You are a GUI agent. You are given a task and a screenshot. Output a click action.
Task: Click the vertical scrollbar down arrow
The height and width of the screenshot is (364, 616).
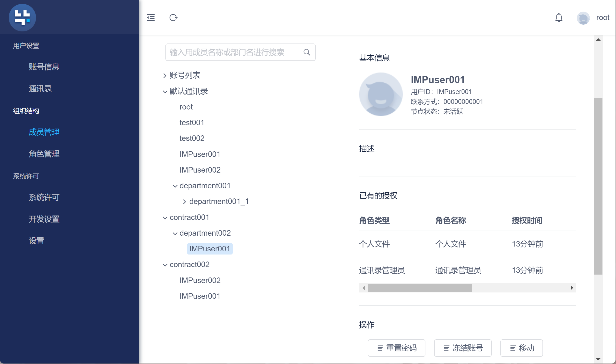coord(598,359)
